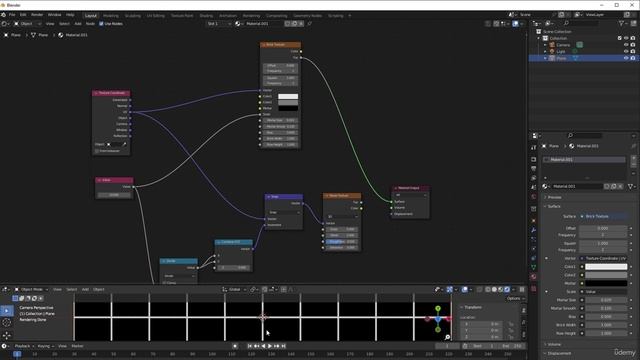Click the fake user shield for Material.001 in node header
Screen dimensions: 640x360
pos(287,24)
